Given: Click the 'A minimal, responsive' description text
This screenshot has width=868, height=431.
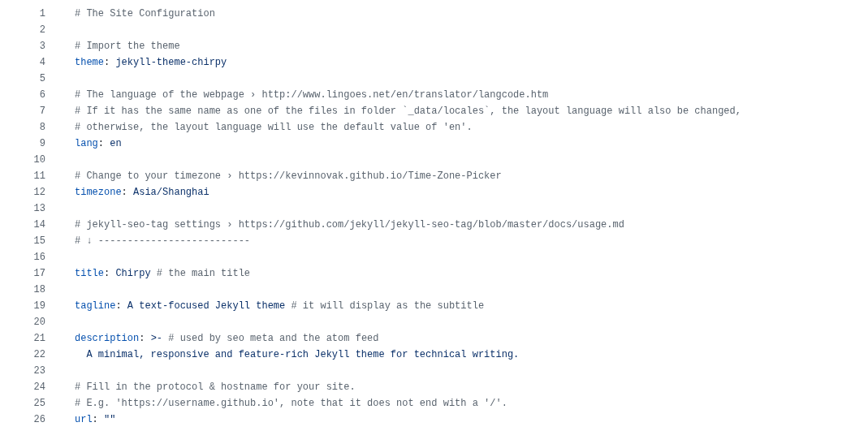Looking at the screenshot, I should click(148, 355).
